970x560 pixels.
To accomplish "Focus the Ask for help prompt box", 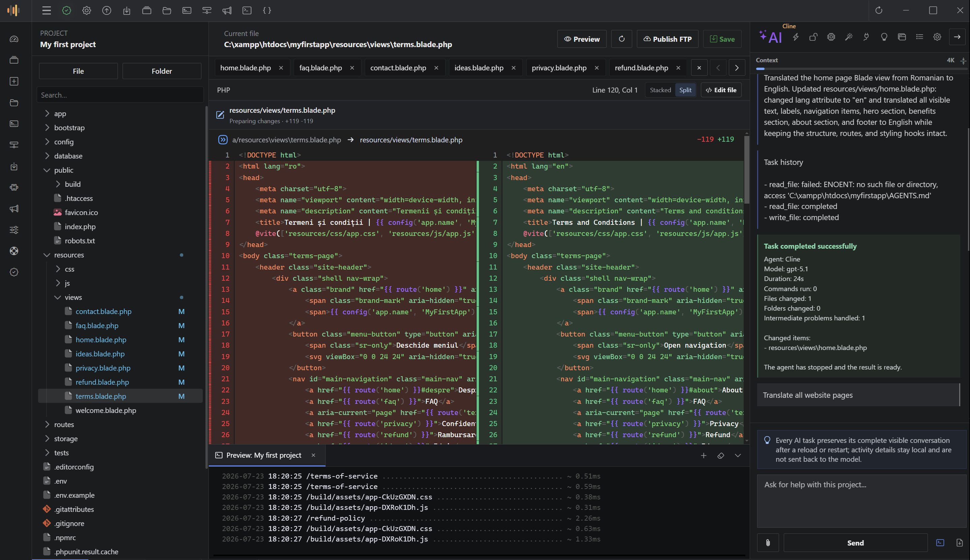I will (x=862, y=501).
